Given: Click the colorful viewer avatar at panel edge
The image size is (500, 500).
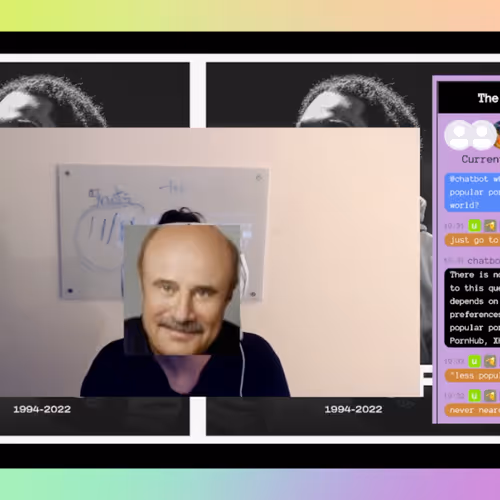Looking at the screenshot, I should click(x=497, y=135).
